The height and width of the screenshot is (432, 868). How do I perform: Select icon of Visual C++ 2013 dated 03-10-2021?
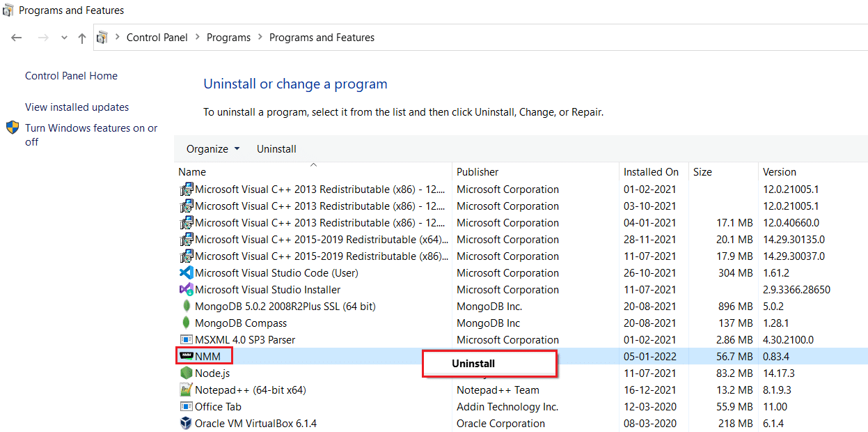tap(186, 206)
